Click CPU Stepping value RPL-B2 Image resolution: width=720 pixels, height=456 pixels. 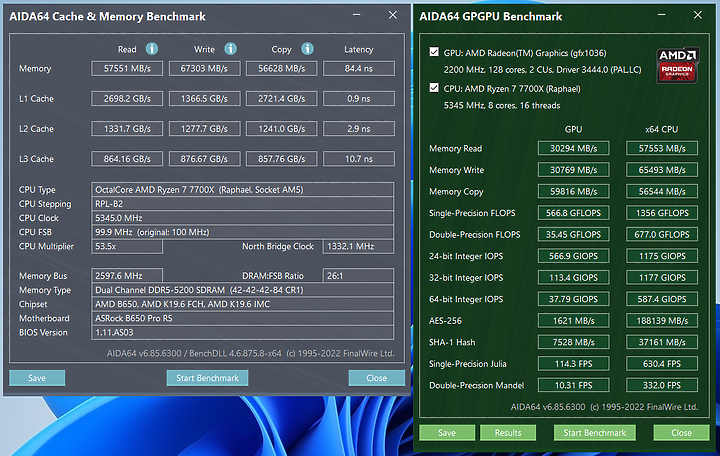click(242, 204)
